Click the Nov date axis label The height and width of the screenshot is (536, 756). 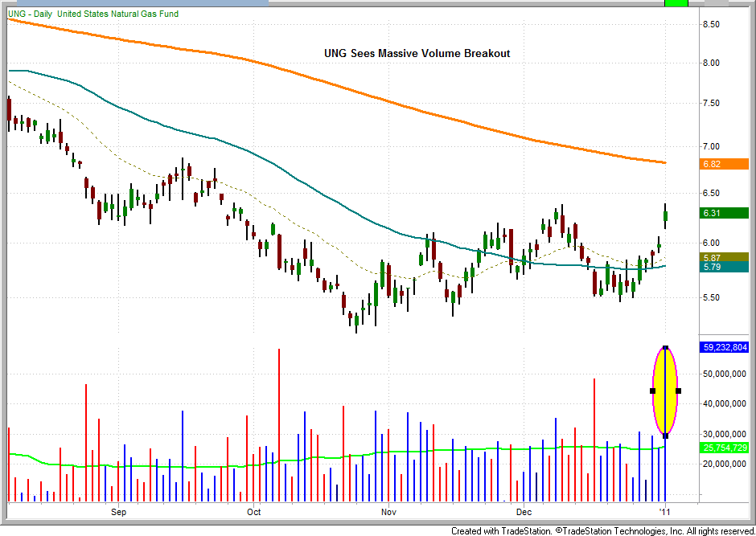click(x=388, y=511)
